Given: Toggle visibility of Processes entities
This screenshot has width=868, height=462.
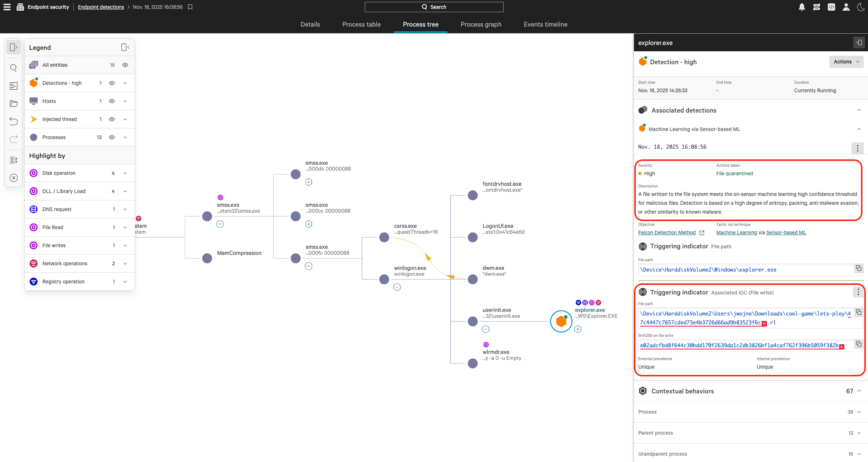Looking at the screenshot, I should coord(112,137).
